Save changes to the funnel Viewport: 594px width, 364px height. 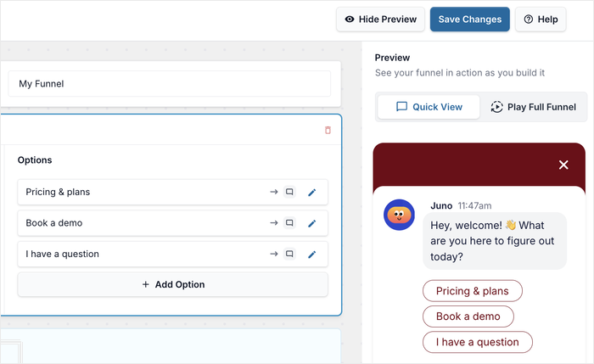(470, 20)
